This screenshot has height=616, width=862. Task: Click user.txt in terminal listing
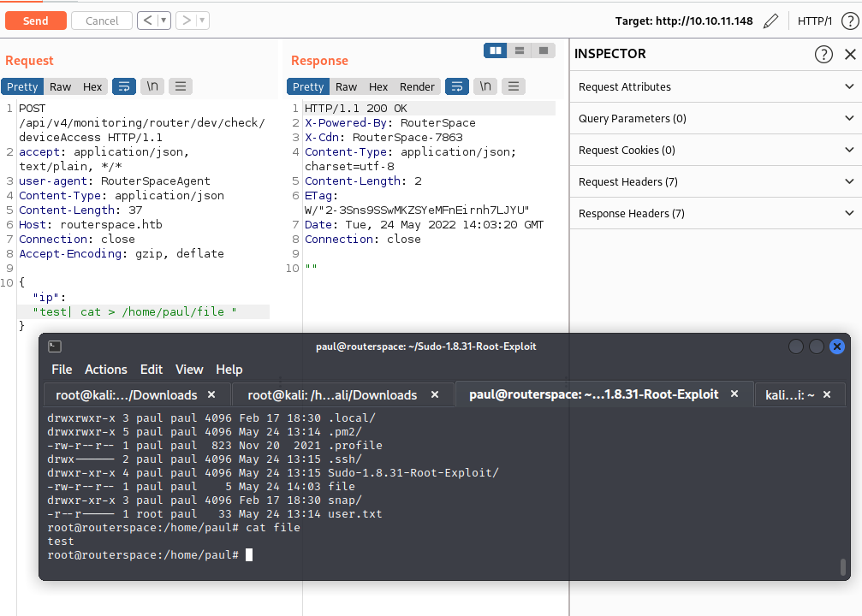354,514
